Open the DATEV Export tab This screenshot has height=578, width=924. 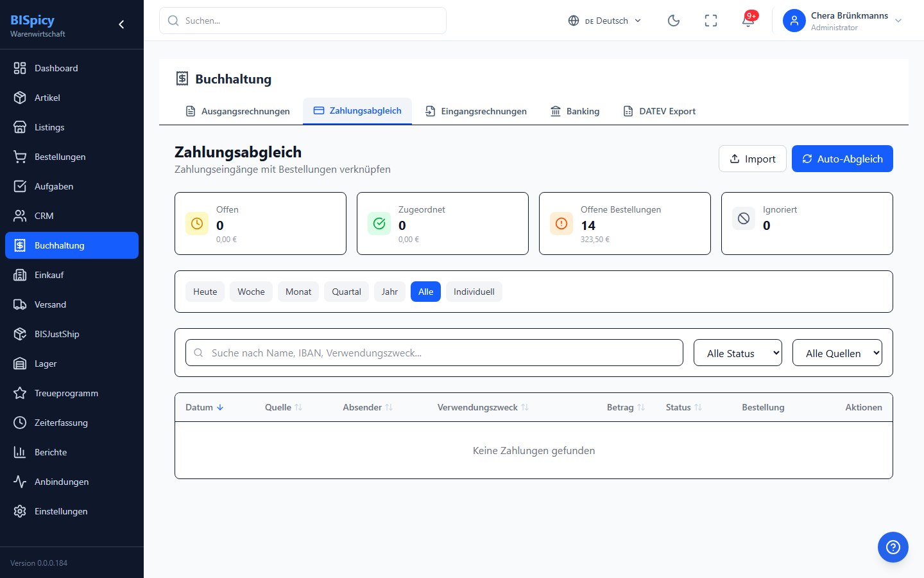pyautogui.click(x=660, y=111)
